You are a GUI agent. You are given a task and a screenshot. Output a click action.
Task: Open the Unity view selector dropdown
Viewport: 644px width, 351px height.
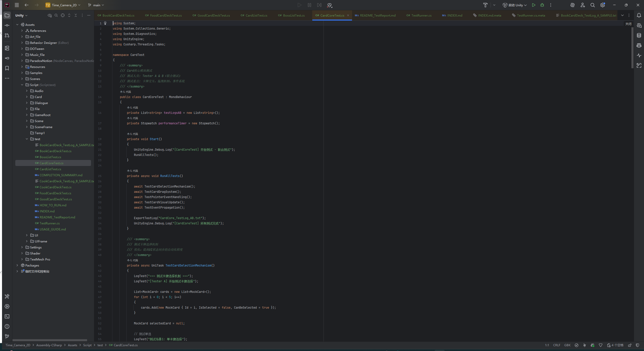click(21, 15)
